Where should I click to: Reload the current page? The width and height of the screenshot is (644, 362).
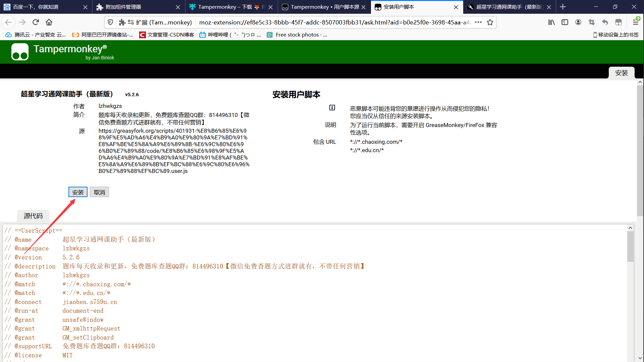(x=36, y=22)
